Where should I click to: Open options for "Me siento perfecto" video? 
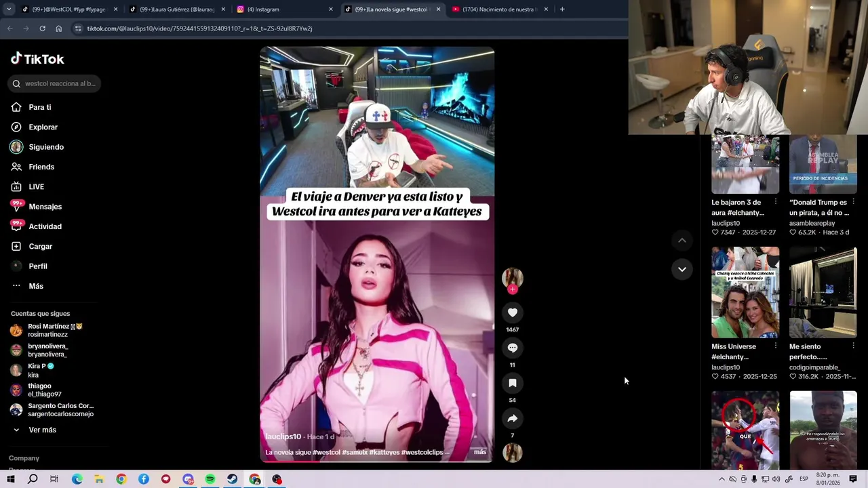853,346
